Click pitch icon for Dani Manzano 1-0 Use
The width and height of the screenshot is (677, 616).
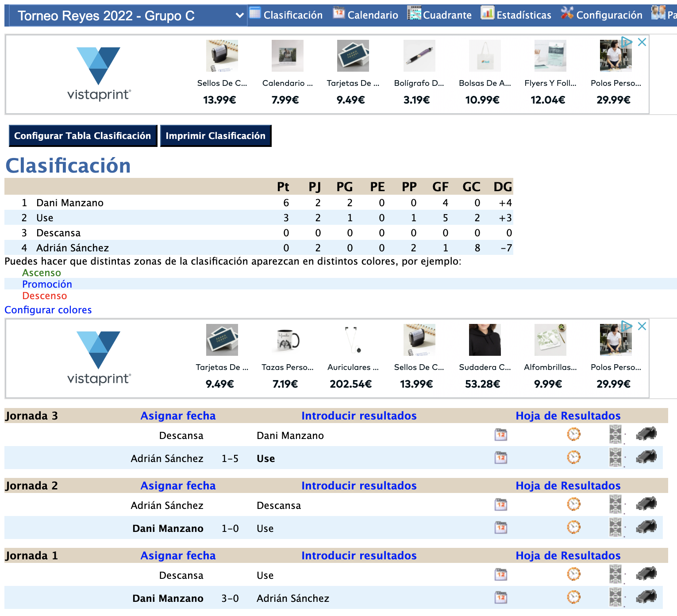pos(615,527)
